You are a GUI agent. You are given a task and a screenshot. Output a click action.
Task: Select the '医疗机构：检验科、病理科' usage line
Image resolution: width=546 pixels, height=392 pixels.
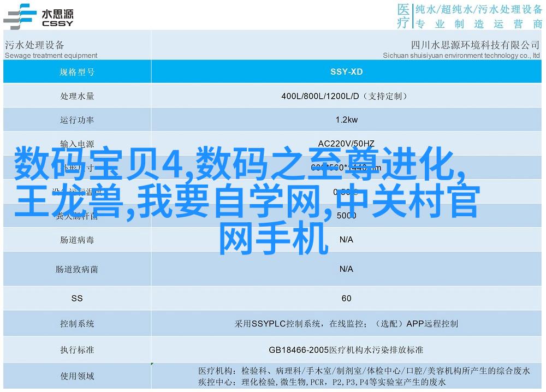click(x=364, y=371)
